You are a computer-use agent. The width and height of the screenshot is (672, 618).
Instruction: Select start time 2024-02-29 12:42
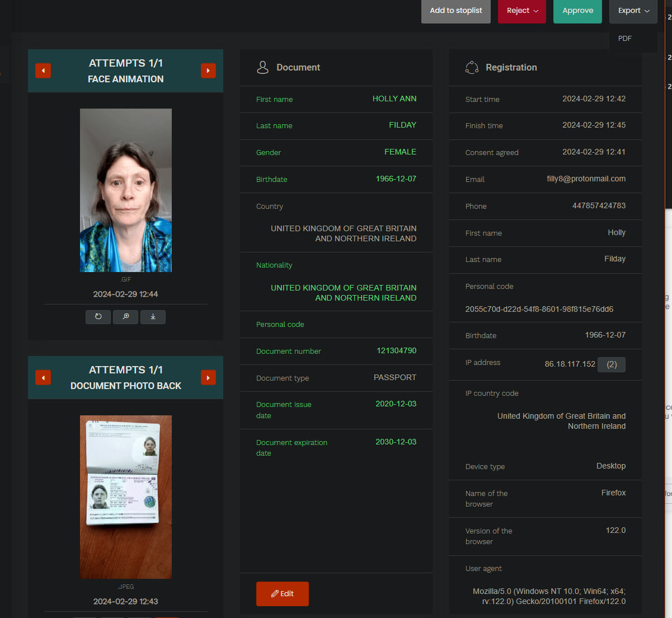point(594,99)
